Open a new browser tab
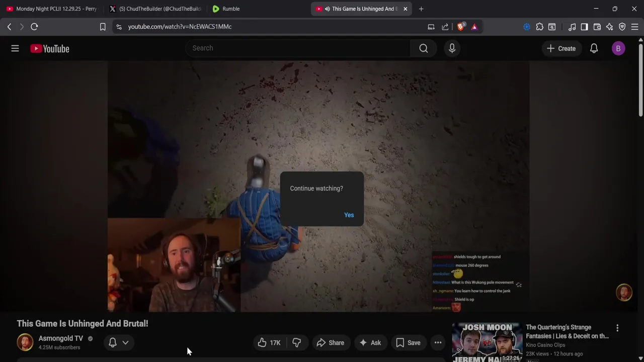This screenshot has width=644, height=362. [x=421, y=9]
